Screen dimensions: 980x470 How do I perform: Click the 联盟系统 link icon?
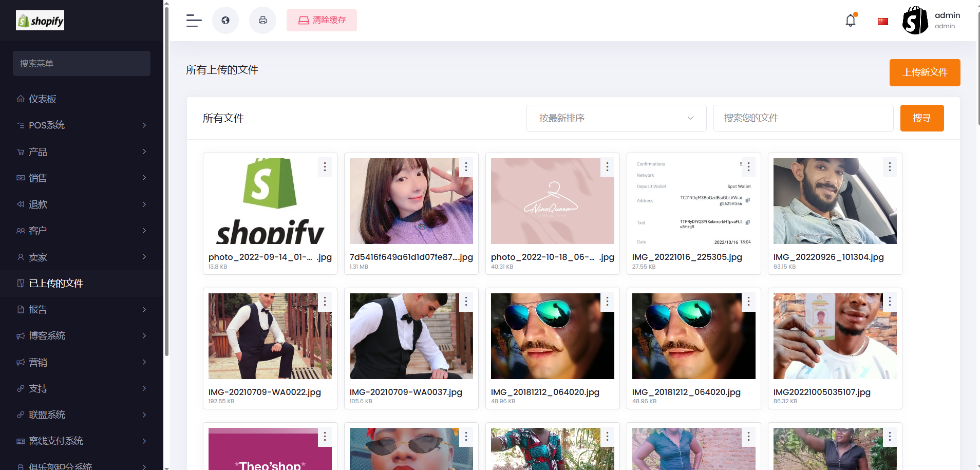click(x=21, y=415)
